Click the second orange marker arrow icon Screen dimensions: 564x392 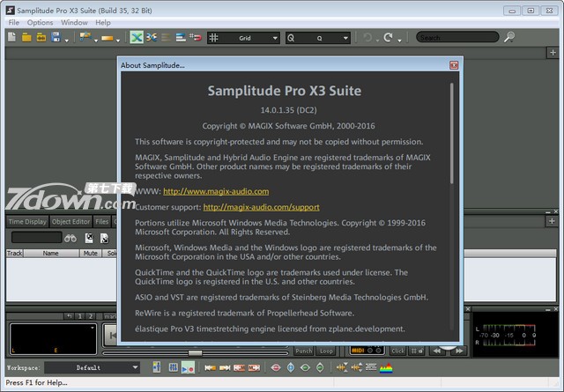(225, 367)
